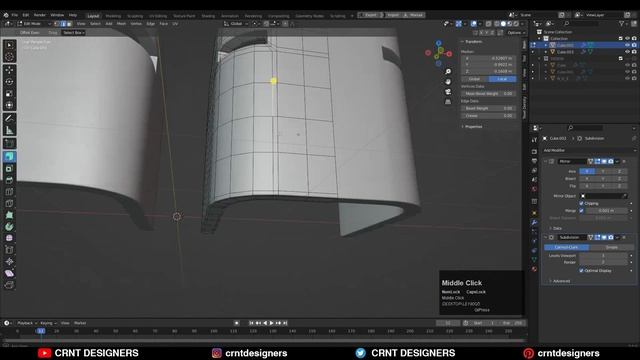Select the Annotate tool

9,119
